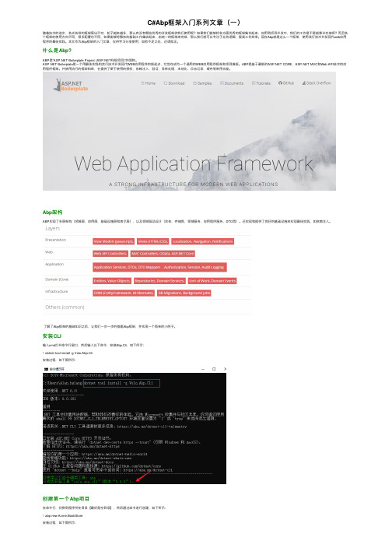Click the Application Services, DTOs tag
Viewport: 392px width, 555px height.
(159, 267)
